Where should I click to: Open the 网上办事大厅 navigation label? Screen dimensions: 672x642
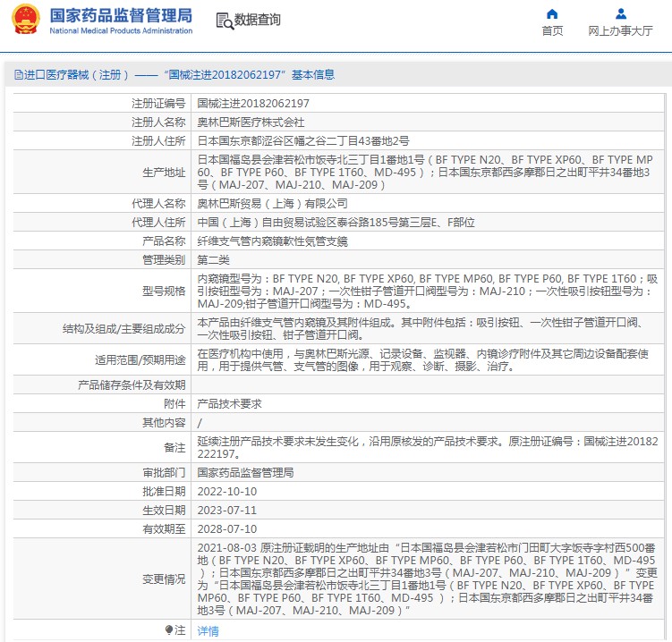tap(621, 30)
